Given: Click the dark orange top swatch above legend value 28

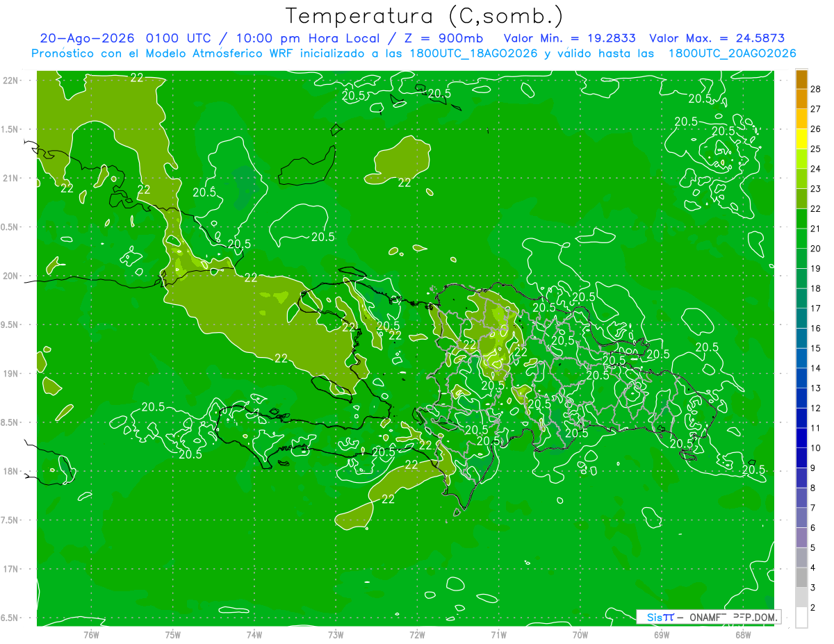Looking at the screenshot, I should coord(801,79).
